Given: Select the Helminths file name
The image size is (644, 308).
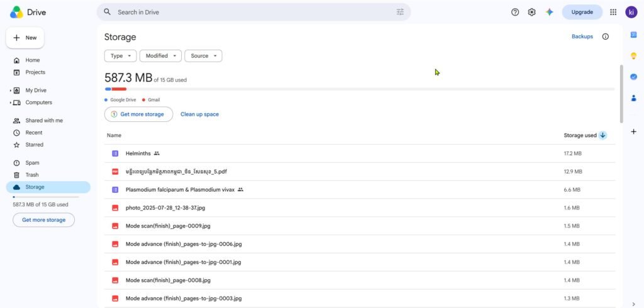Looking at the screenshot, I should tap(138, 153).
